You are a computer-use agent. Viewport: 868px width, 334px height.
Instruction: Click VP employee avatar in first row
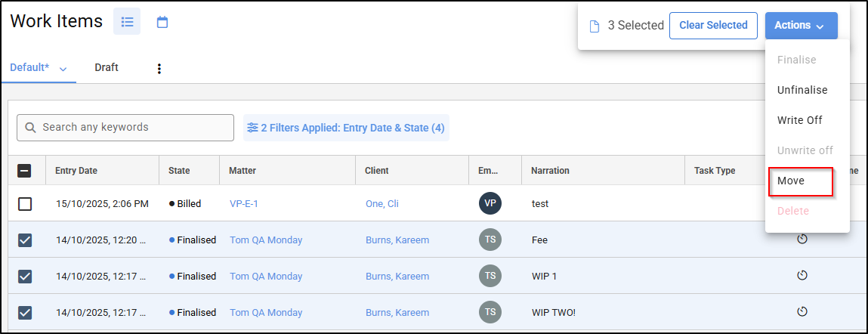[490, 203]
